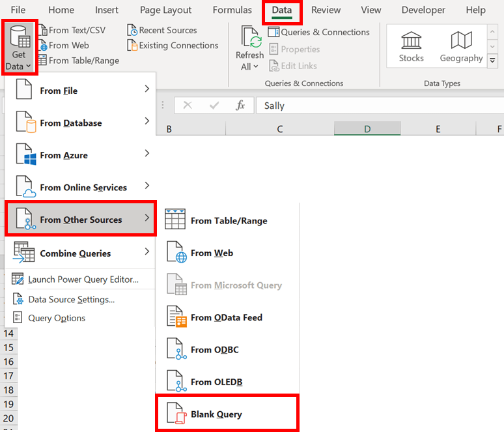
Task: Choose From OData Feed
Action: tap(227, 317)
